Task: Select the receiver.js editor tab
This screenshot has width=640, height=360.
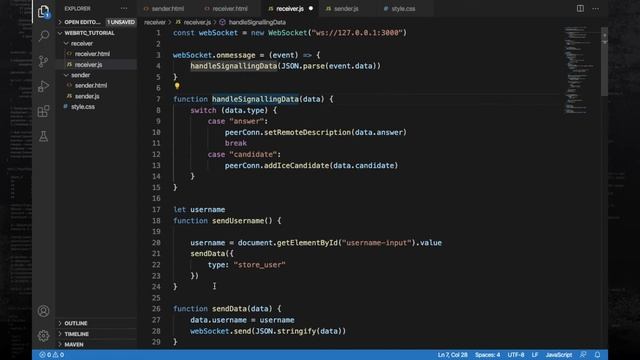Action: pyautogui.click(x=289, y=9)
